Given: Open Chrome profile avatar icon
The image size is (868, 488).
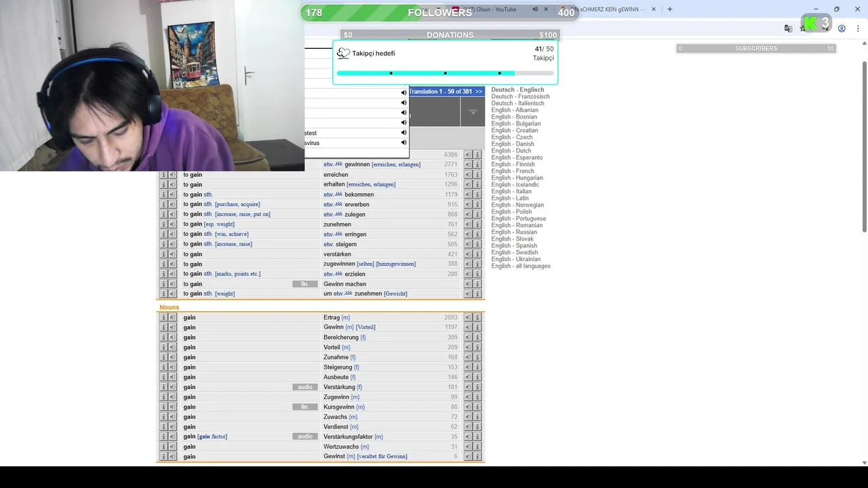Looking at the screenshot, I should (x=842, y=28).
